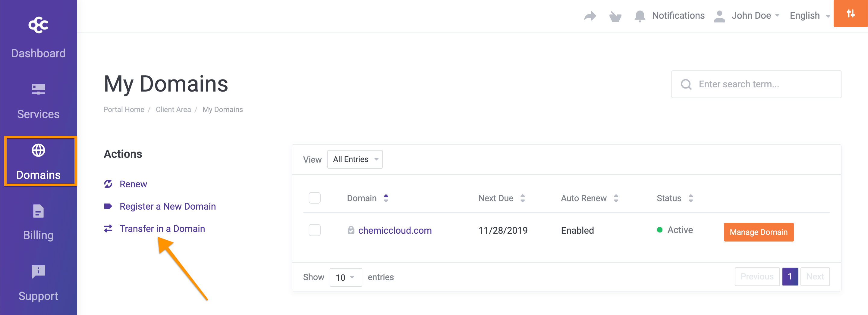
Task: Change entries shown using the 10 dropdown
Action: (345, 277)
